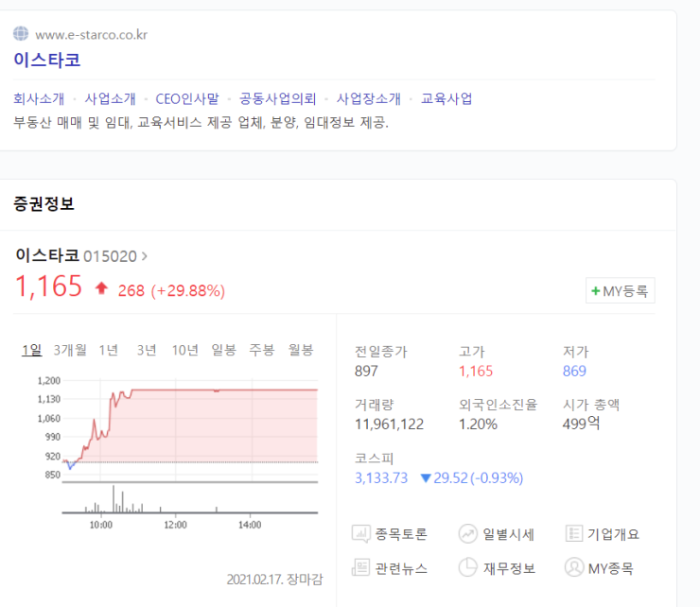Open 관련뉴스 link
The width and height of the screenshot is (700, 607).
pos(401,568)
